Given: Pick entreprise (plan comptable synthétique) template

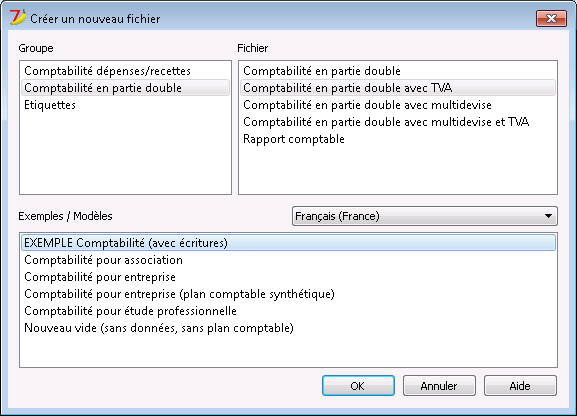Looking at the screenshot, I should [x=288, y=294].
